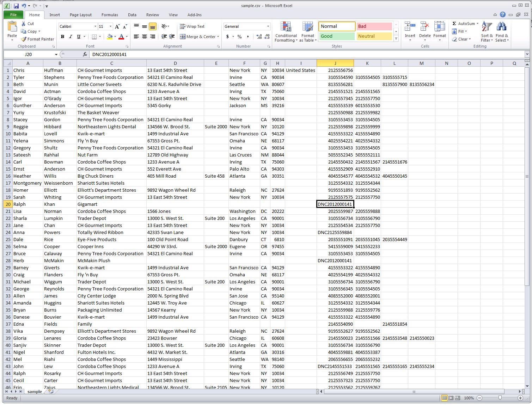Apply Comma Style number format
The width and height of the screenshot is (532, 405).
click(x=248, y=37)
